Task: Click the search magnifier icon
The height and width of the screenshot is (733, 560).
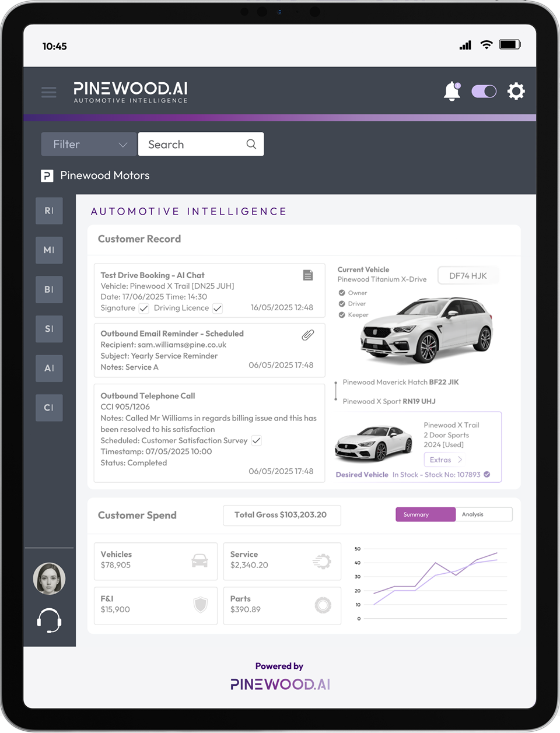Action: point(251,144)
